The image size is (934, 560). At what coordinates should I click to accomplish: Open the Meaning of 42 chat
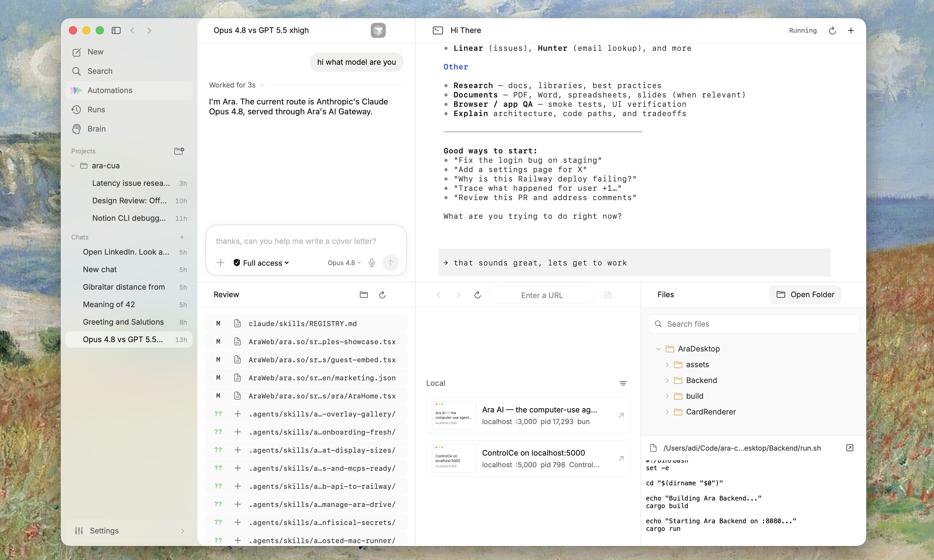[x=129, y=304]
